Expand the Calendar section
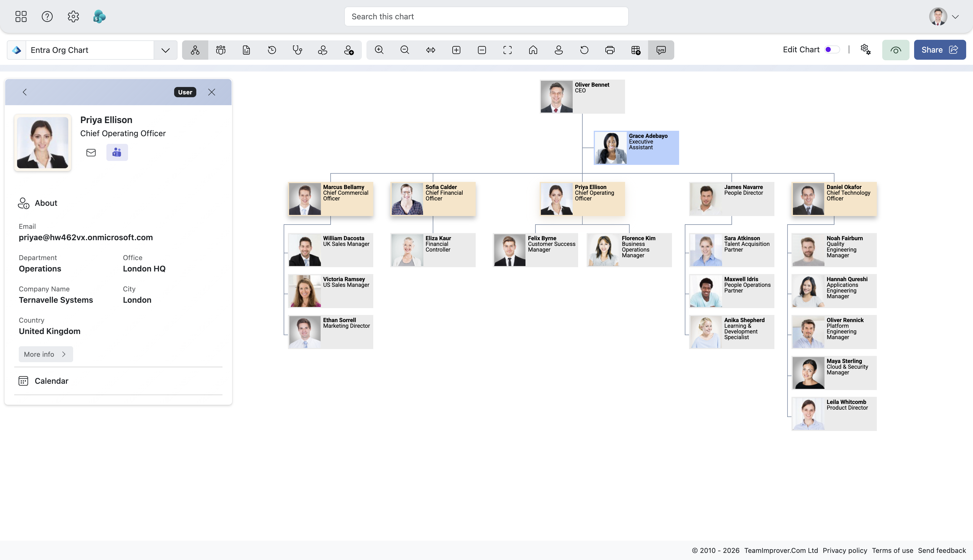 pos(118,381)
